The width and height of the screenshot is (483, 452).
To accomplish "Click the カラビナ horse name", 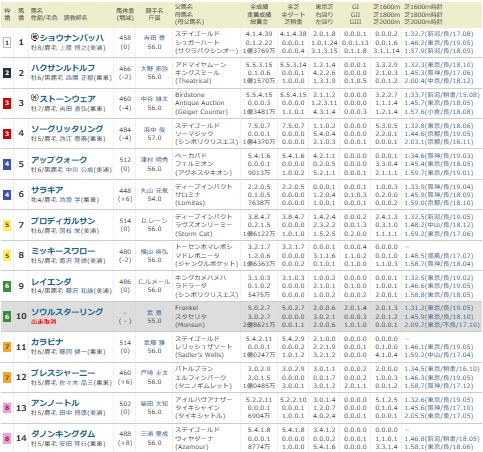I will (47, 342).
